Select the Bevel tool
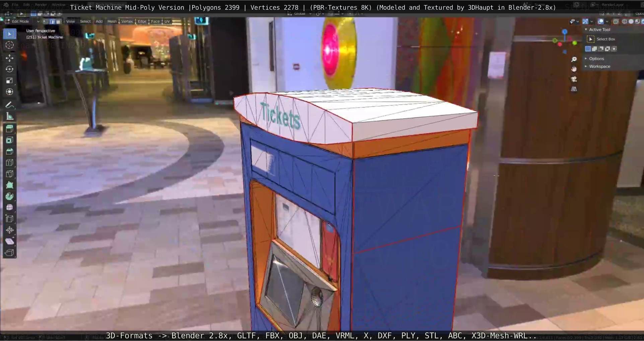This screenshot has height=341, width=644. [x=9, y=151]
